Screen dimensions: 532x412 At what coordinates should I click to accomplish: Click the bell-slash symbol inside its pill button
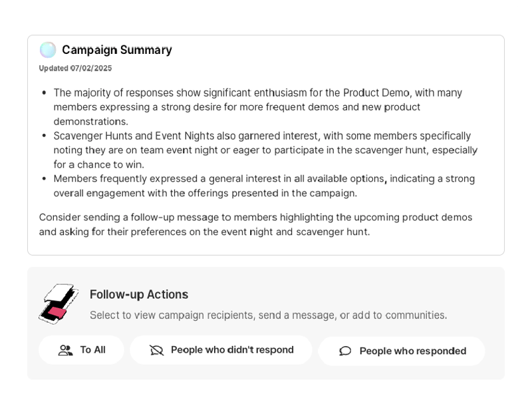coord(157,349)
